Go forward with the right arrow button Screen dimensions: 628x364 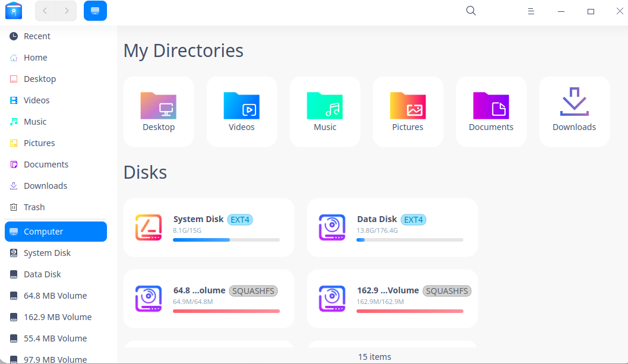[x=67, y=11]
